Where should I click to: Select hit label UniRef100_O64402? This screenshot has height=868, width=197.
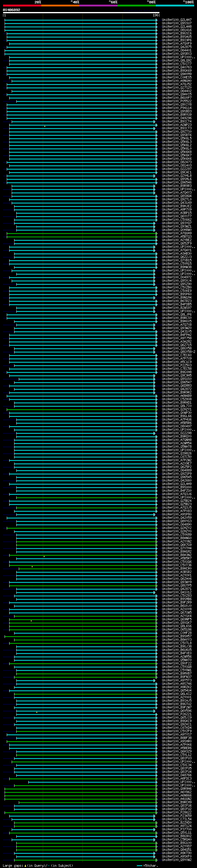pyautogui.click(x=177, y=91)
